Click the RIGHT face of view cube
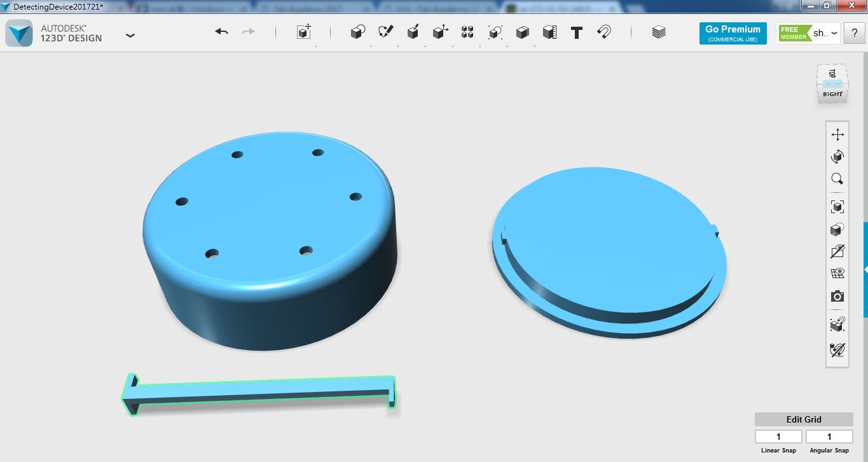 tap(832, 95)
